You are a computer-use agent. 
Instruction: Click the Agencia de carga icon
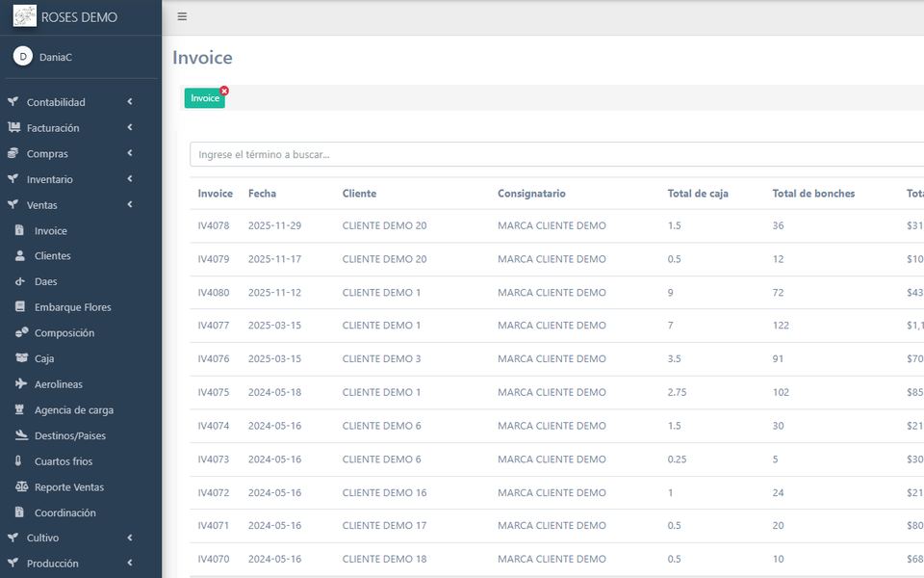pyautogui.click(x=19, y=409)
